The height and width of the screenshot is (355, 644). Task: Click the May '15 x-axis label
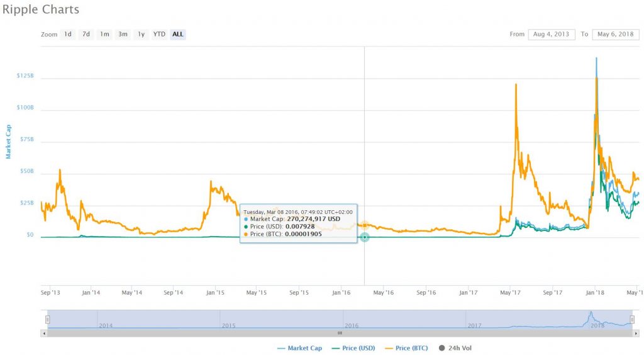257,293
